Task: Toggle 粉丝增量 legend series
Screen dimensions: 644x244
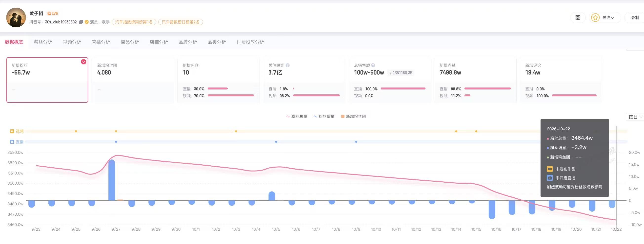Action: [324, 117]
